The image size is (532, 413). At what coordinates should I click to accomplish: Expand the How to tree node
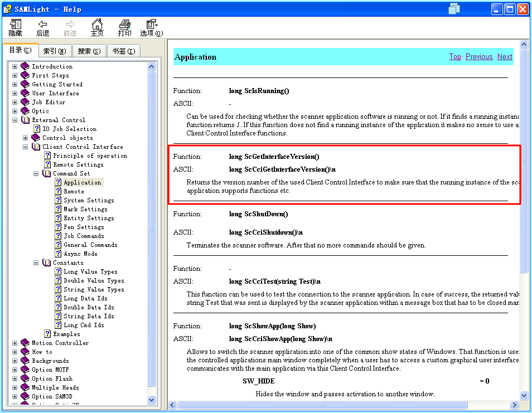[14, 352]
